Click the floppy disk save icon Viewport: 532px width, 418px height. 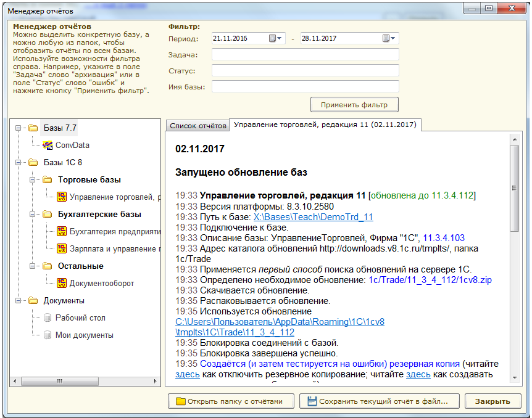coord(312,401)
